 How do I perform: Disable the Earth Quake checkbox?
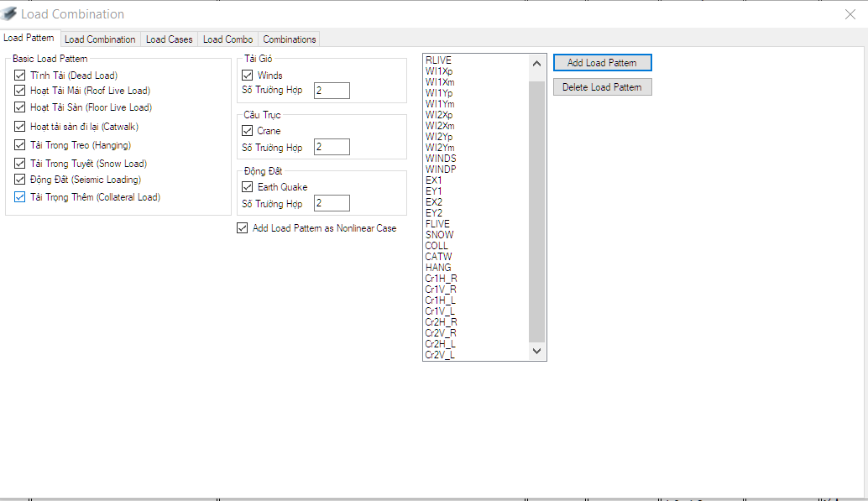tap(247, 186)
